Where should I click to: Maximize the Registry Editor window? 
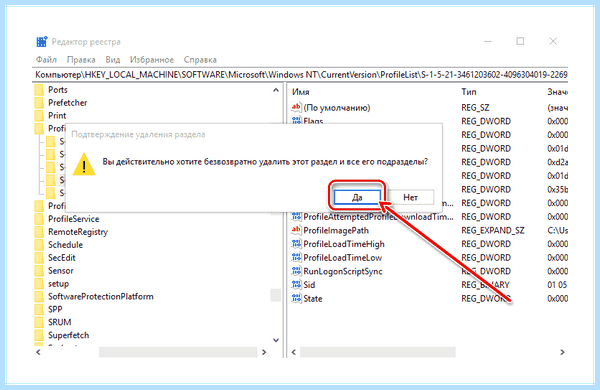tap(520, 41)
